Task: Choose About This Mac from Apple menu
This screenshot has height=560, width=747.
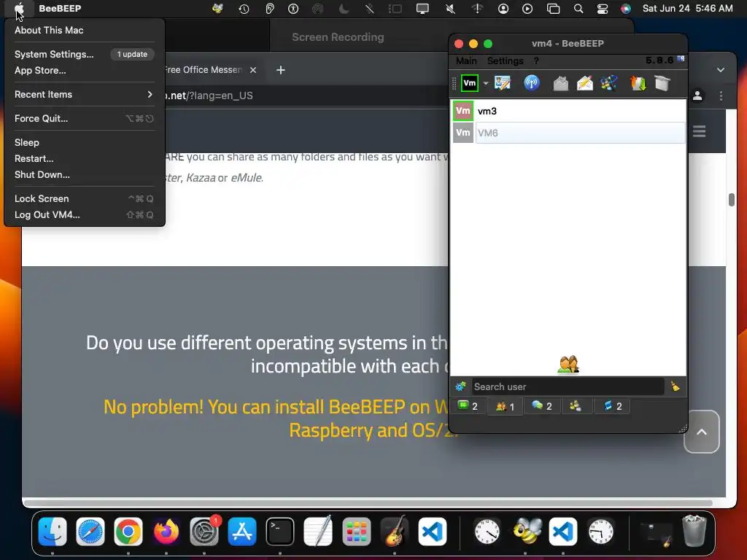Action: click(85, 30)
